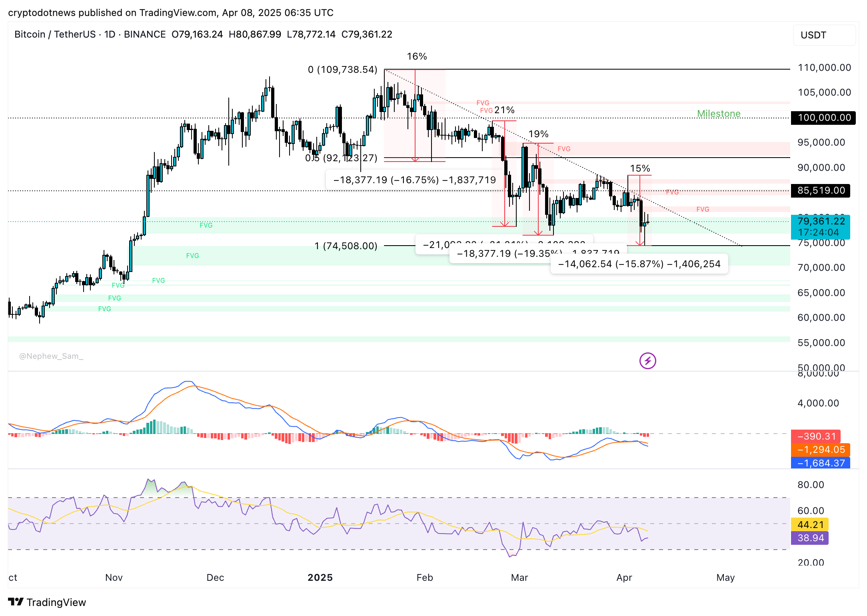Viewport: 867px width, 616px height.
Task: Click the 16% drop annotation label
Action: point(417,56)
